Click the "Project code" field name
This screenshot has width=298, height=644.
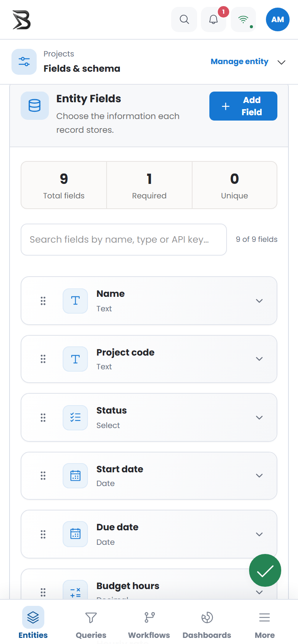(x=125, y=353)
